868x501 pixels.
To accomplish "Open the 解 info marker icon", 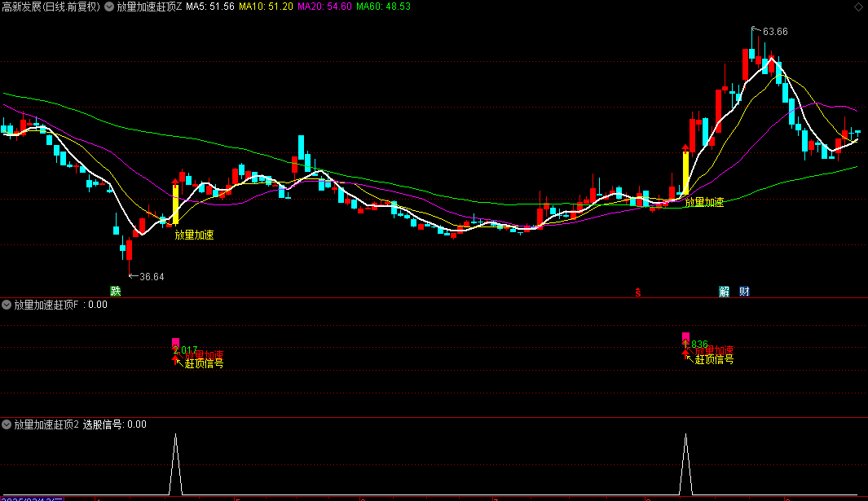I will (x=724, y=291).
